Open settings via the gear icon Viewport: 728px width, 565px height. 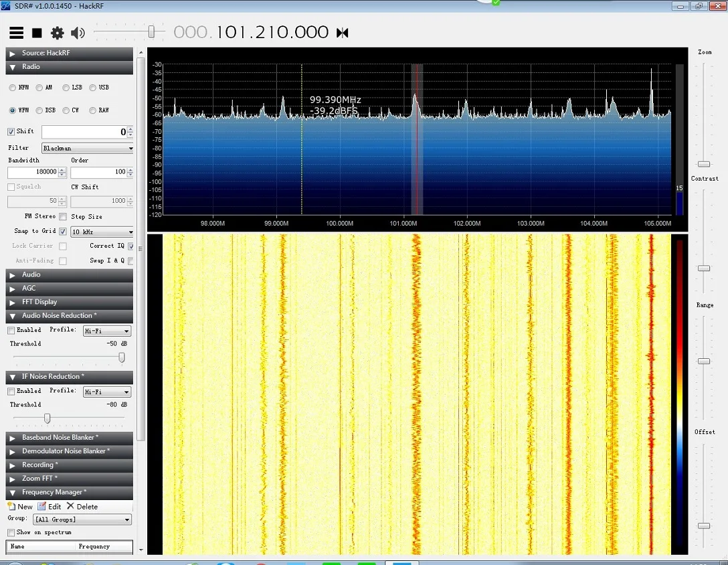click(x=57, y=33)
